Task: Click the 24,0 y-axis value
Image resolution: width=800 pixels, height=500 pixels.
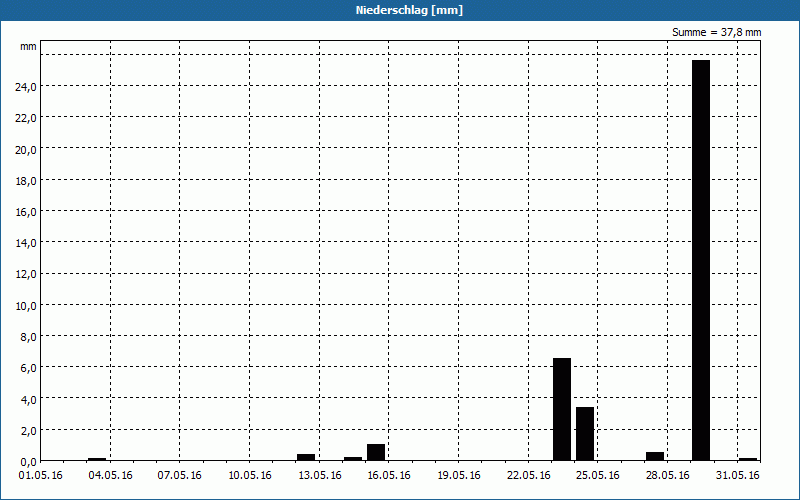Action: (x=26, y=87)
